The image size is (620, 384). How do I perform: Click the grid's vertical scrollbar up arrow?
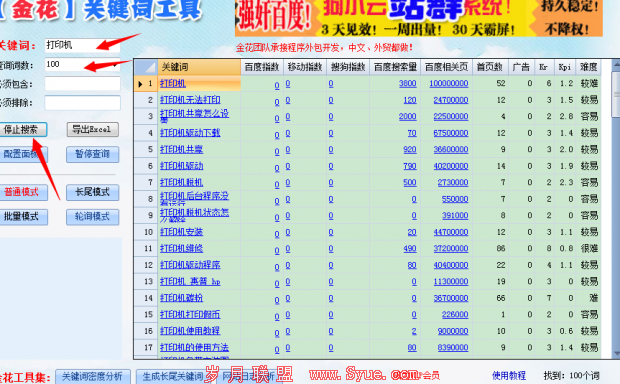coord(616,65)
